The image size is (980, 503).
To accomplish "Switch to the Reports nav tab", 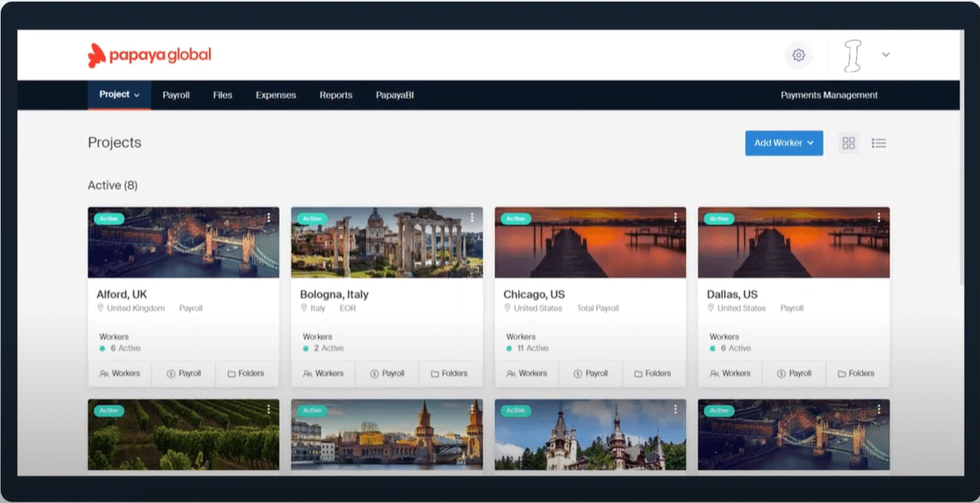I will coord(335,95).
